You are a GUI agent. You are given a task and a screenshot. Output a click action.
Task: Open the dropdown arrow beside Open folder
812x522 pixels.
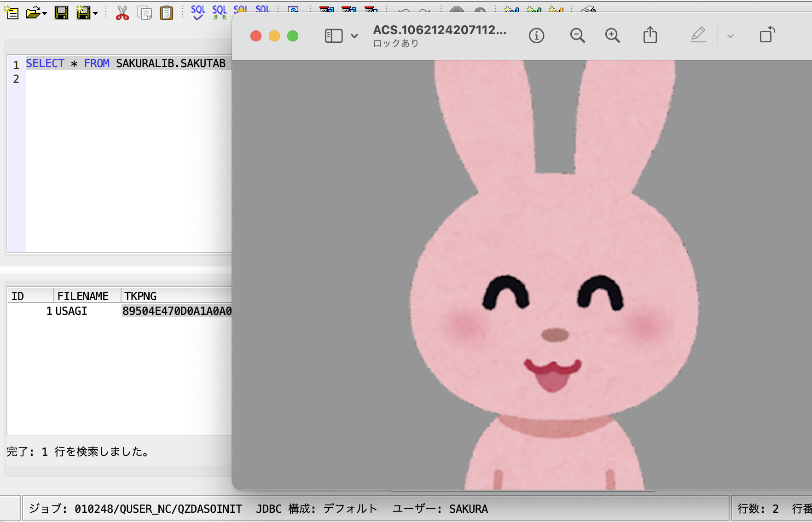[x=45, y=13]
